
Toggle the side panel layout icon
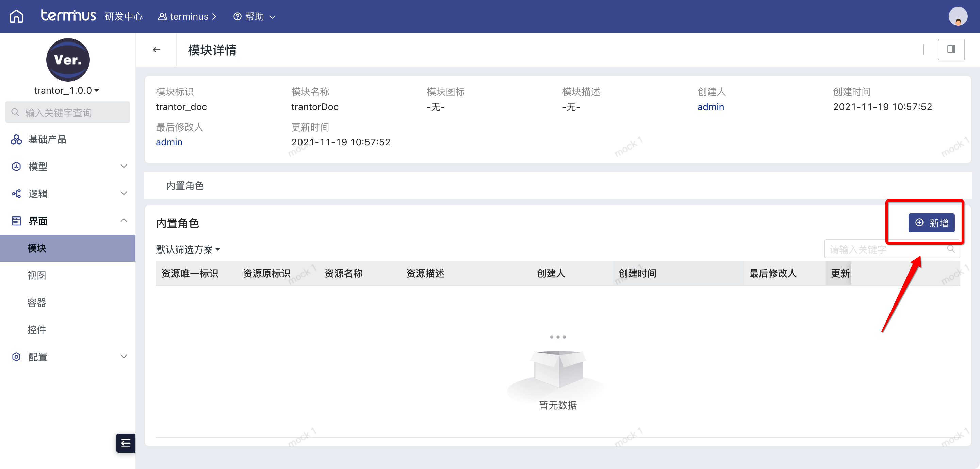tap(951, 49)
